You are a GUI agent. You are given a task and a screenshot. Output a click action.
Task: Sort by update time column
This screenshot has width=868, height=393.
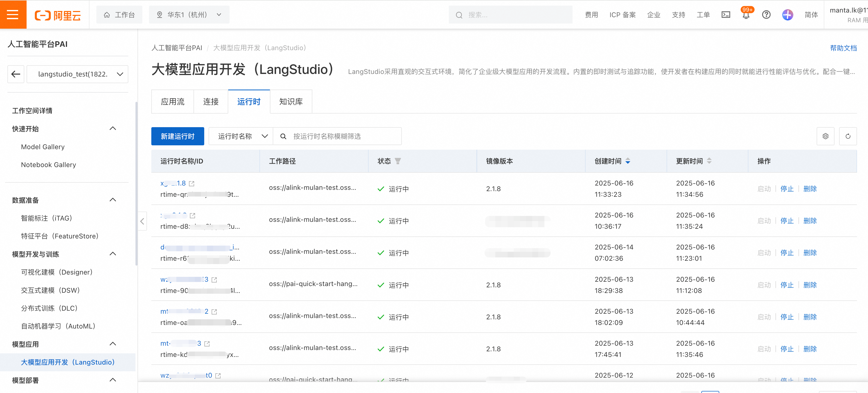[x=709, y=161]
